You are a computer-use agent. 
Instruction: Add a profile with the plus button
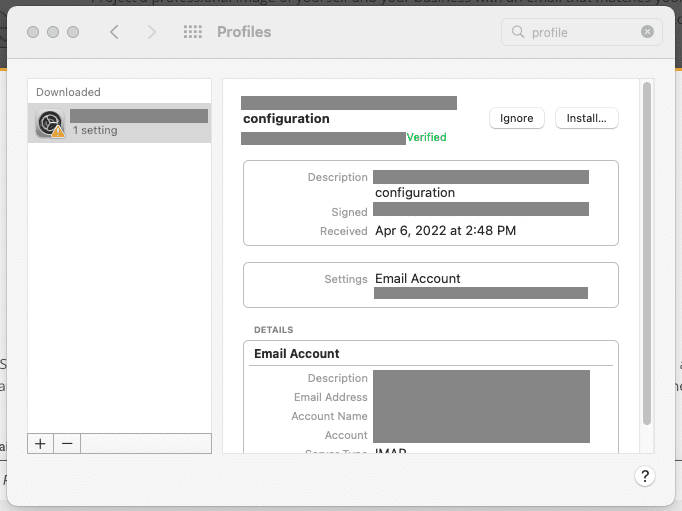tap(40, 443)
